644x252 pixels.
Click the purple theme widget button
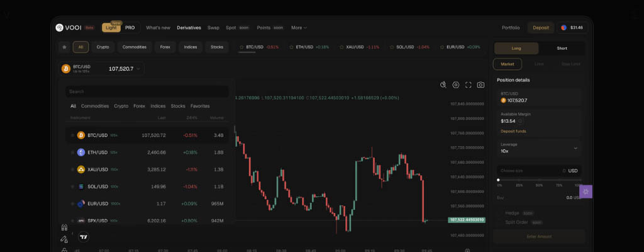(586, 192)
